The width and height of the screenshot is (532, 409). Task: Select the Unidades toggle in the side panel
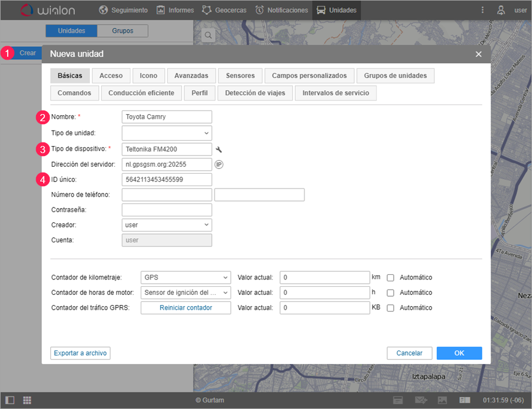click(x=72, y=31)
